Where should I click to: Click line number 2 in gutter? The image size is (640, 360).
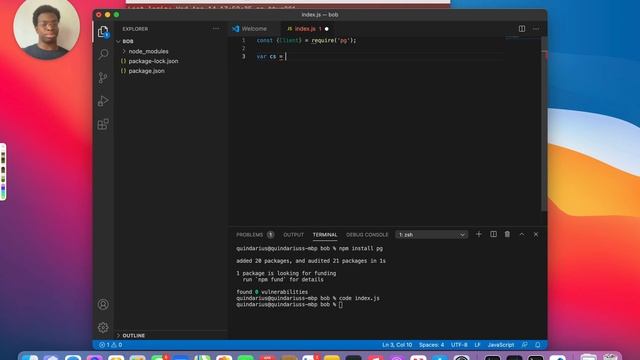click(244, 49)
